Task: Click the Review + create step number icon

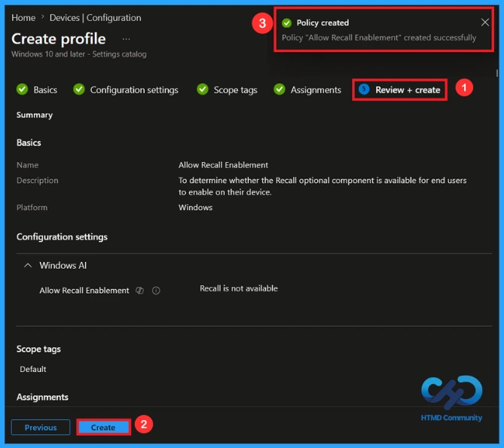Action: point(364,90)
